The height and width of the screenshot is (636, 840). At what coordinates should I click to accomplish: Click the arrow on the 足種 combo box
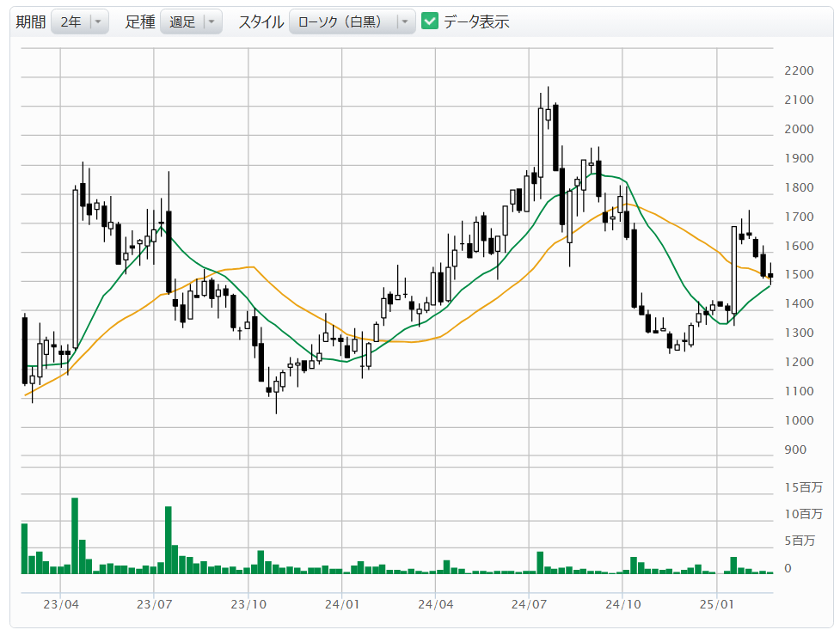[212, 22]
